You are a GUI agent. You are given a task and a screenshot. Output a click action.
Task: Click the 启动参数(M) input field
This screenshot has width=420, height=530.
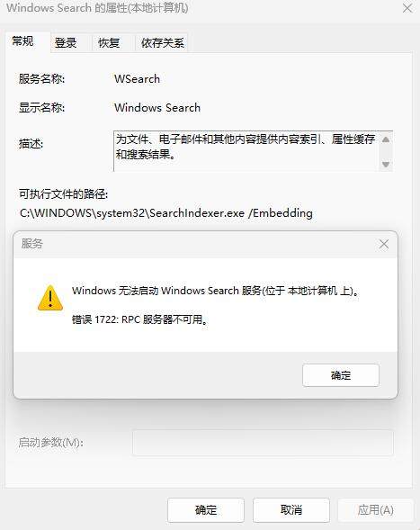click(x=263, y=443)
